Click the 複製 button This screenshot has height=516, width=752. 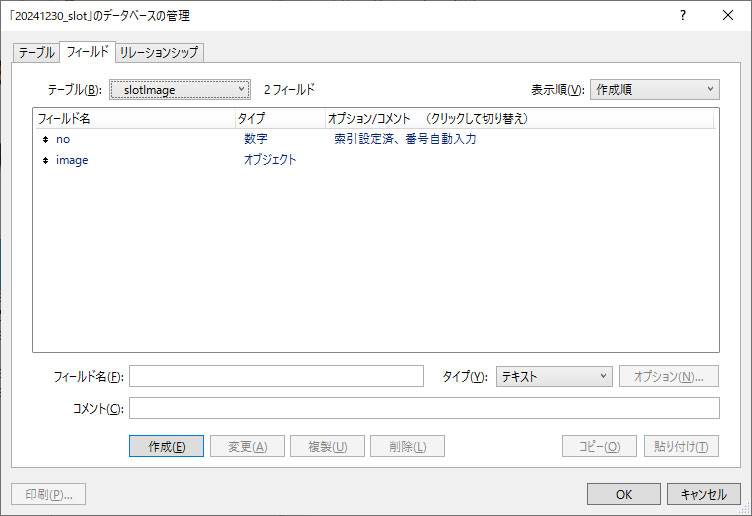(328, 446)
